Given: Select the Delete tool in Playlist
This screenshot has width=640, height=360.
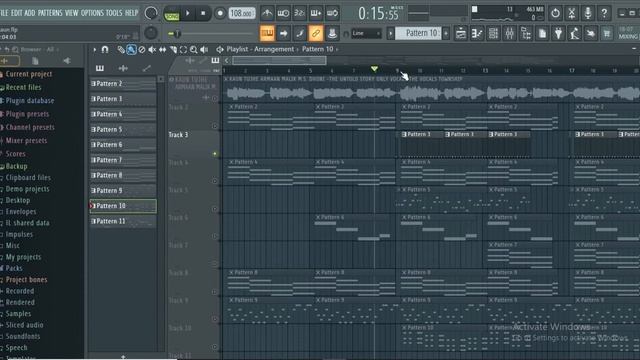Looking at the screenshot, I should 142,49.
